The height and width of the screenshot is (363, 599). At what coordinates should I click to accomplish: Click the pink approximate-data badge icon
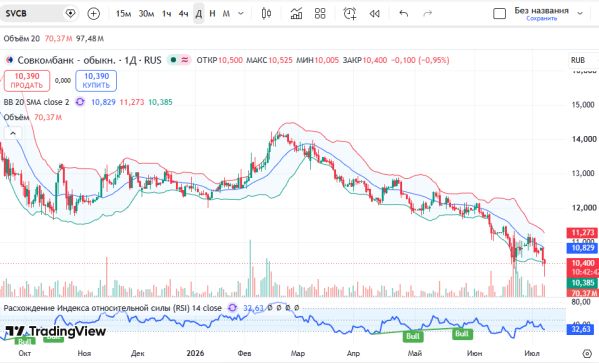pyautogui.click(x=185, y=60)
